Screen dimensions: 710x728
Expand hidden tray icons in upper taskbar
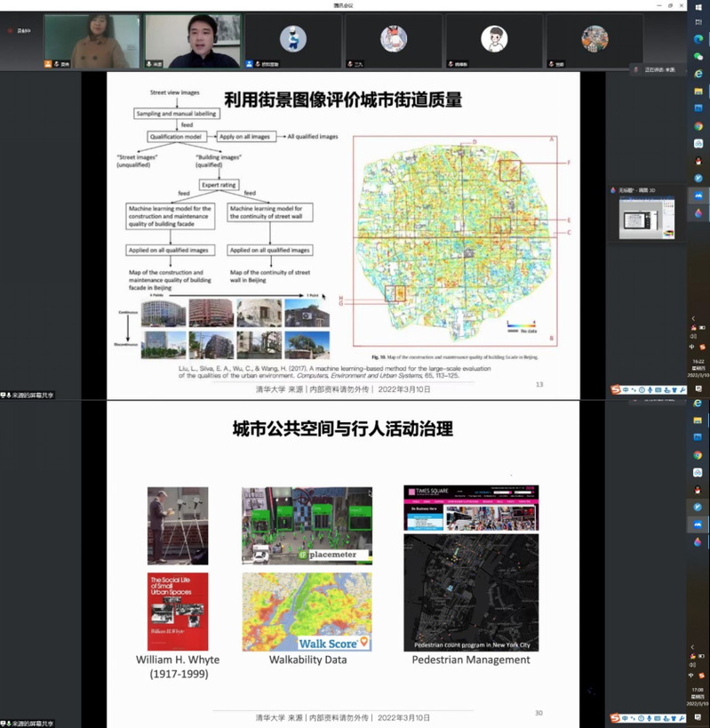pyautogui.click(x=693, y=318)
